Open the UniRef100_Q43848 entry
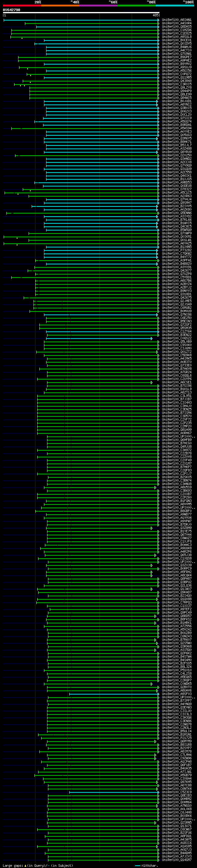The width and height of the screenshot is (197, 868). pos(176,81)
